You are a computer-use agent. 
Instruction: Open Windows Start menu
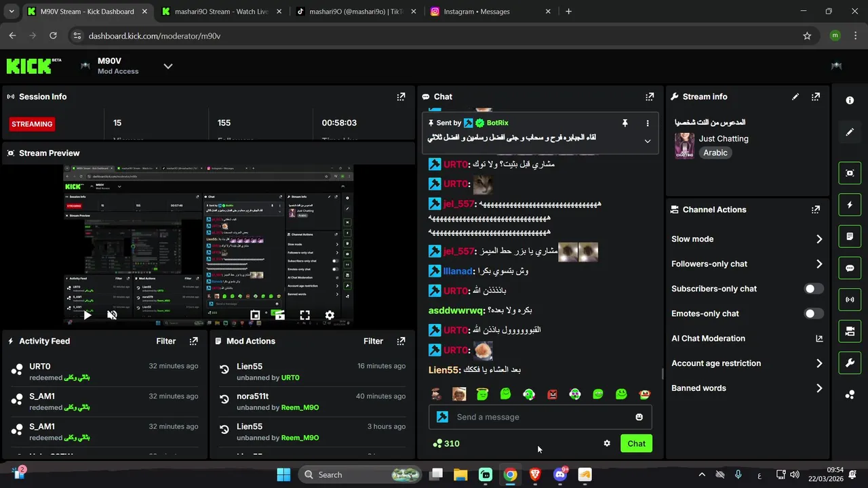click(283, 475)
